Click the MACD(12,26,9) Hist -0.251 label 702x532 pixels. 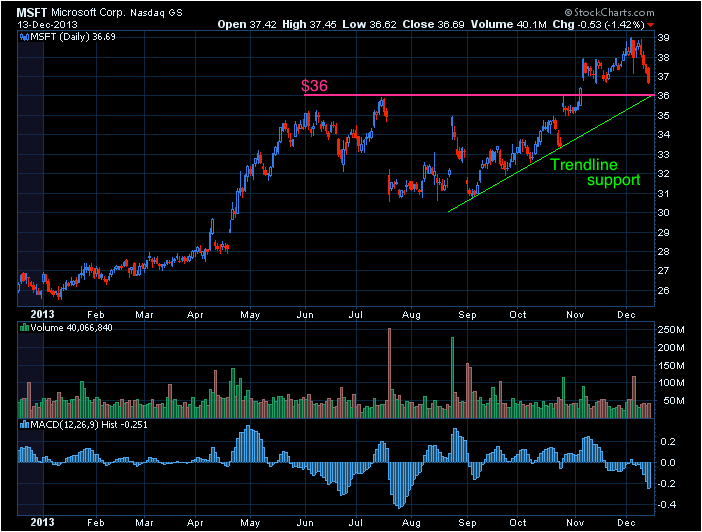coord(89,425)
